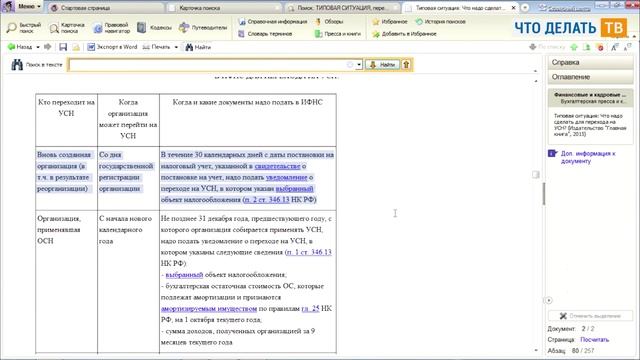The image size is (640, 360).
Task: Click the Финансовые и кадровые header in the side panel
Action: tap(590, 98)
